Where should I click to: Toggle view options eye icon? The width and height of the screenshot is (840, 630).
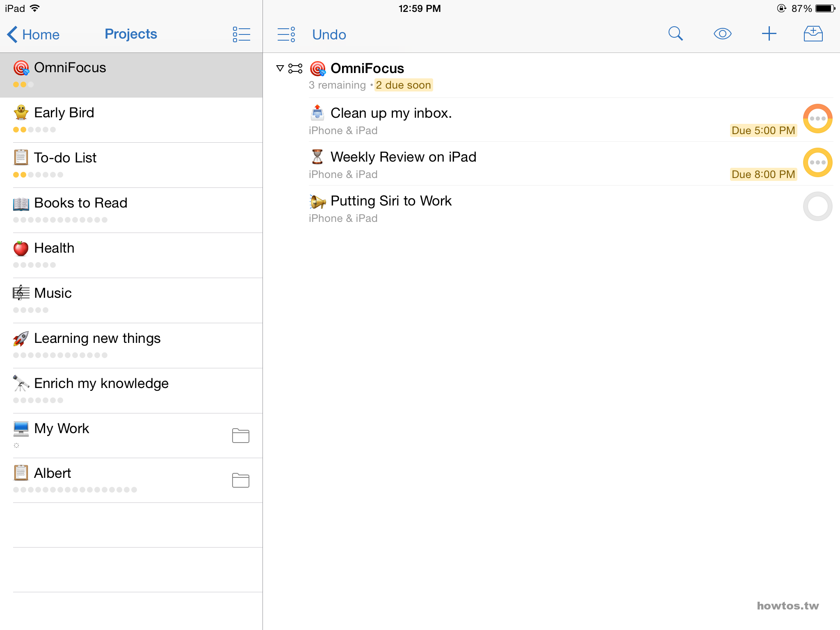[x=722, y=34]
